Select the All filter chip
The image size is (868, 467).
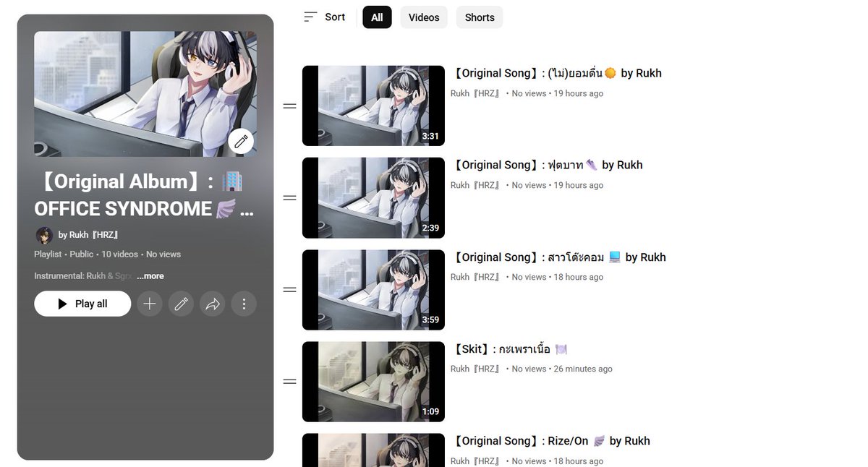(377, 17)
